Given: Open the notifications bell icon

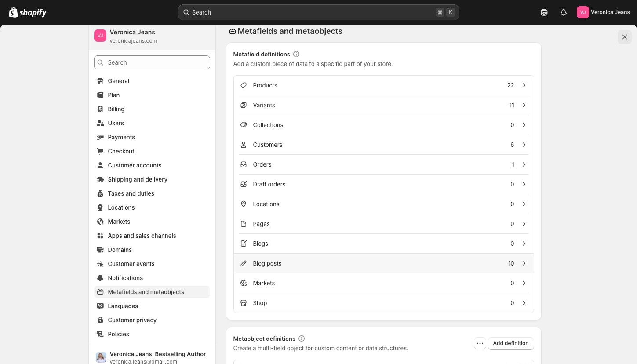Looking at the screenshot, I should coord(564,12).
